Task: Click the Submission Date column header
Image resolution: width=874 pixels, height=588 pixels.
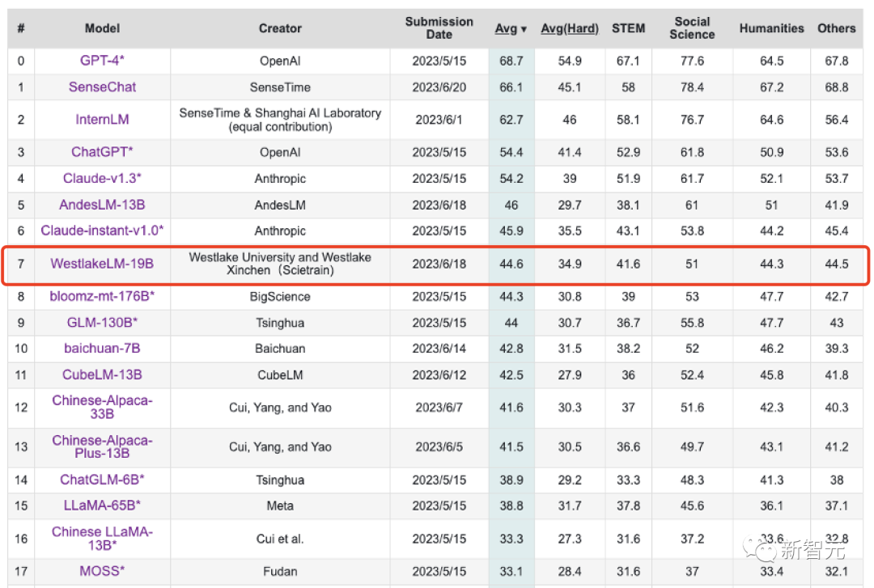Action: 439,28
